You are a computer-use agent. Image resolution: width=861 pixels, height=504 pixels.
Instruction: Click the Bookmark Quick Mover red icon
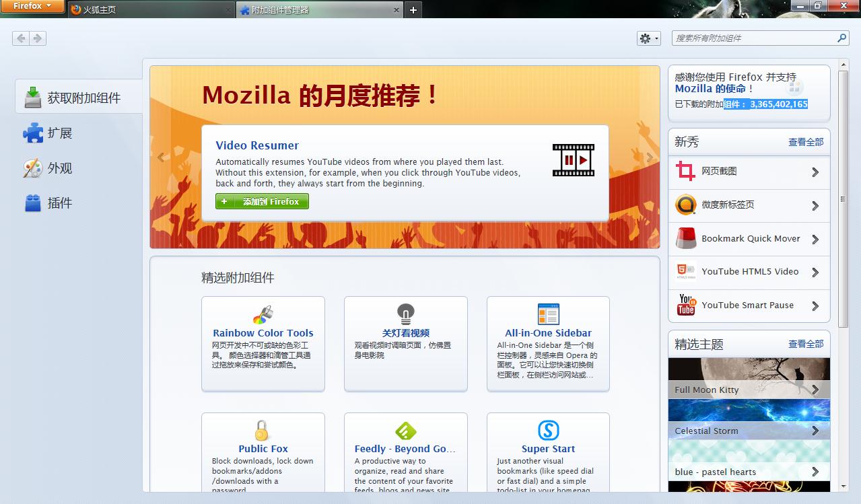[686, 238]
